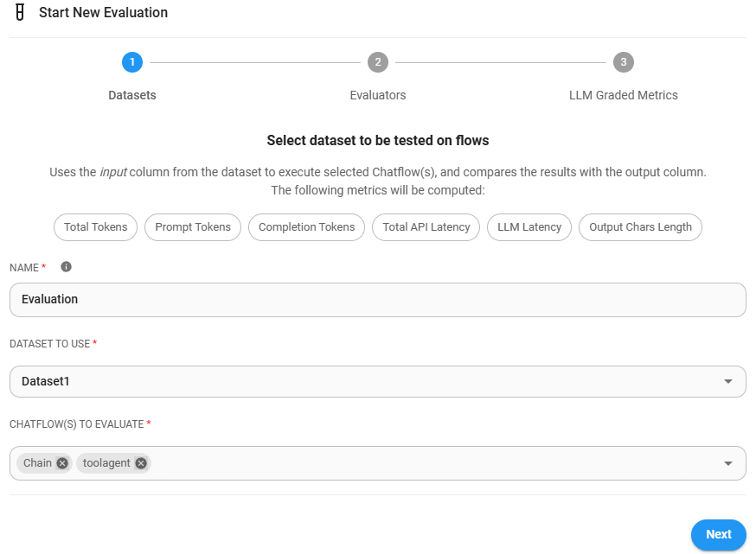Click the Dataset1 combo box

[x=363, y=381]
